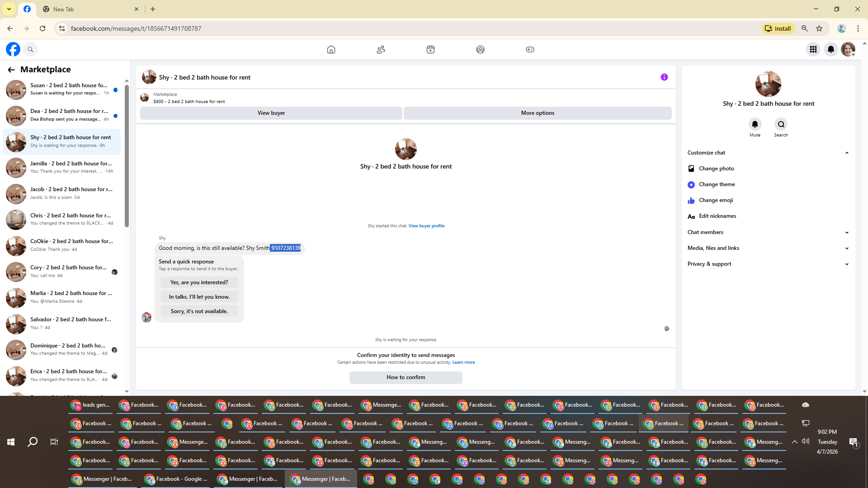Viewport: 868px width, 488px height.
Task: Expand the Media, files and links section
Action: pos(846,248)
